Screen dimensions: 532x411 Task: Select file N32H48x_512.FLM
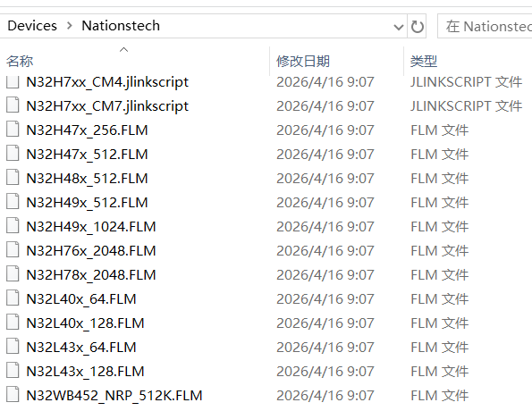[x=88, y=179]
